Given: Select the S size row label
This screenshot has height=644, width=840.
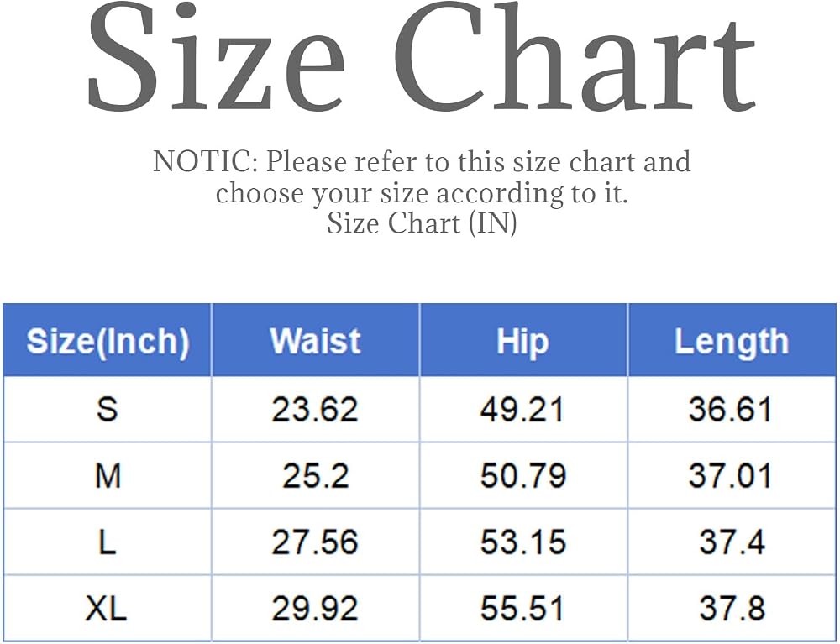Looking at the screenshot, I should pos(108,409).
